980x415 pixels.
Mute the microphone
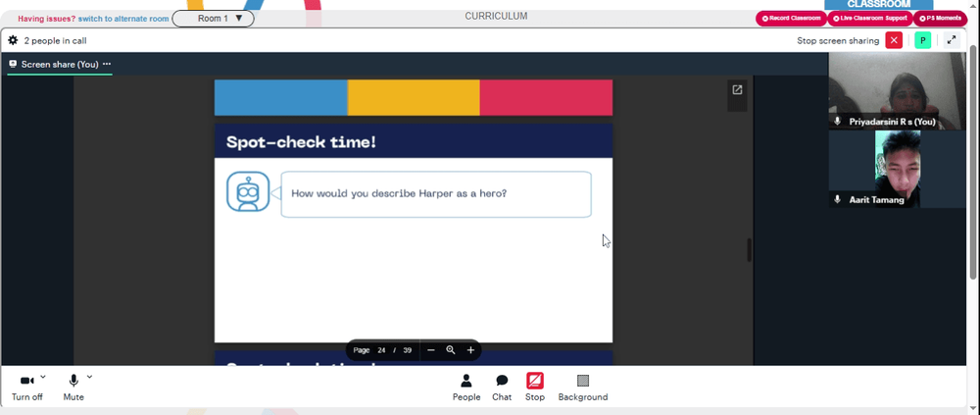tap(73, 388)
